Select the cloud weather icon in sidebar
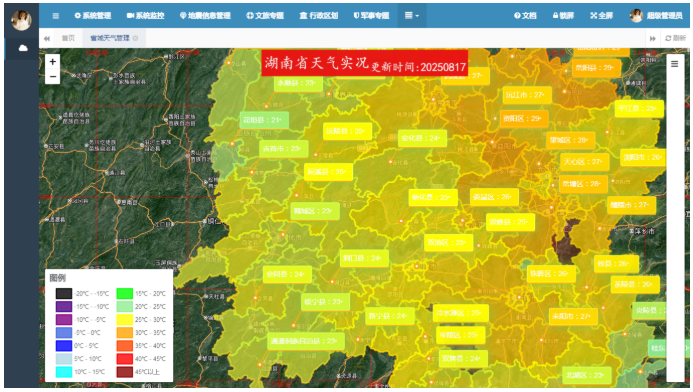693x392 pixels. click(x=23, y=48)
